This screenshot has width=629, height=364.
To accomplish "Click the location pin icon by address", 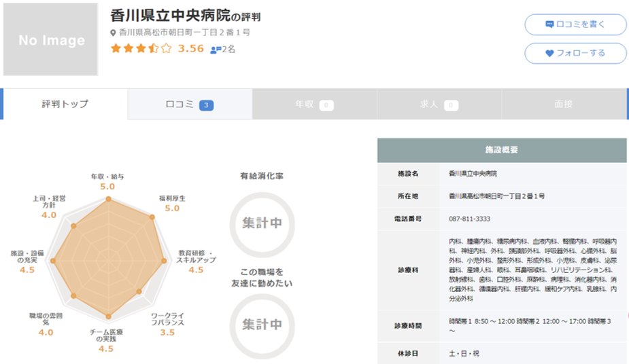I will [x=114, y=33].
